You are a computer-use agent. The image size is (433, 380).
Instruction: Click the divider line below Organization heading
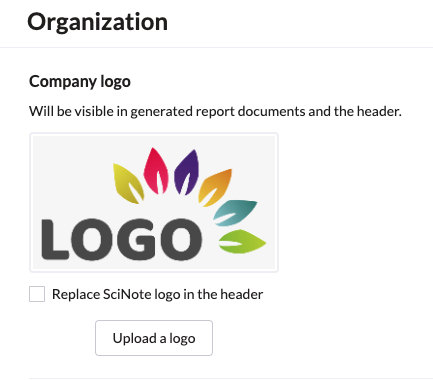(x=216, y=47)
